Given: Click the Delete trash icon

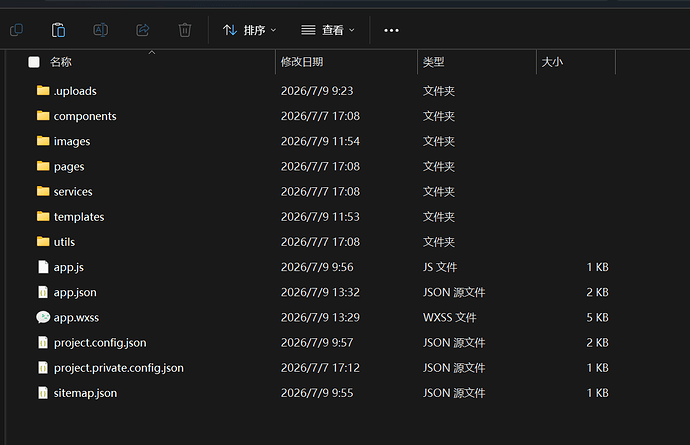Looking at the screenshot, I should tap(185, 30).
